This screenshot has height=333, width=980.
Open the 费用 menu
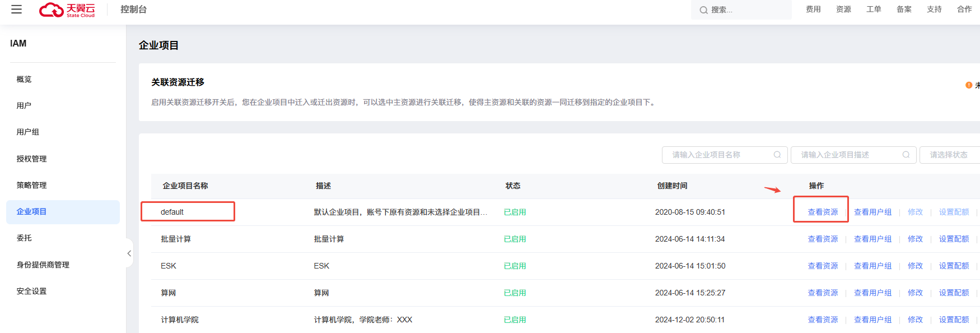(813, 10)
